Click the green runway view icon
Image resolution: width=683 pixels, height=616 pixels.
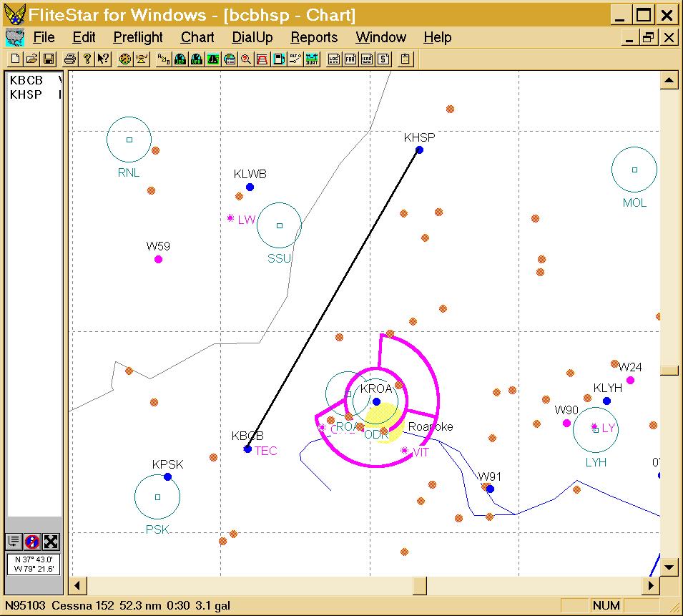pos(213,59)
